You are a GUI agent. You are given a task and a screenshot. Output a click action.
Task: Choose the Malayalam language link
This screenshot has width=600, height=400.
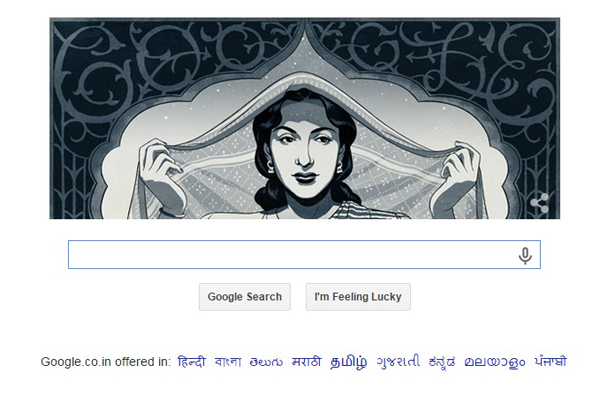coord(495,362)
